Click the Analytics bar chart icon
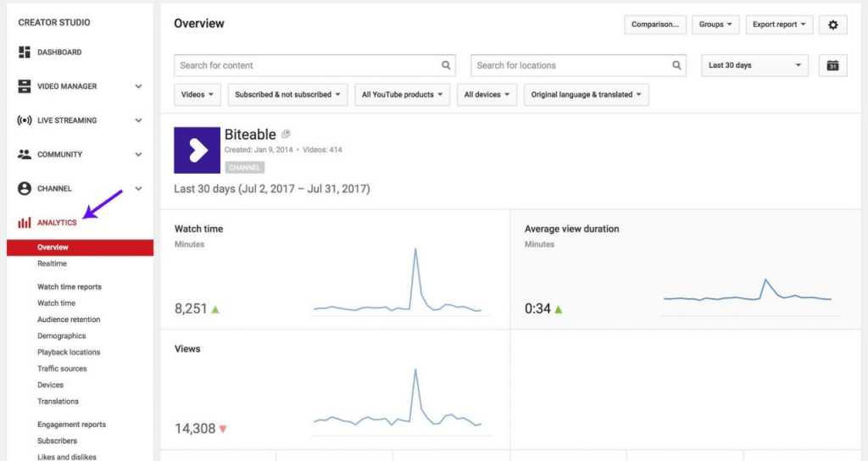The height and width of the screenshot is (461, 868). click(25, 223)
